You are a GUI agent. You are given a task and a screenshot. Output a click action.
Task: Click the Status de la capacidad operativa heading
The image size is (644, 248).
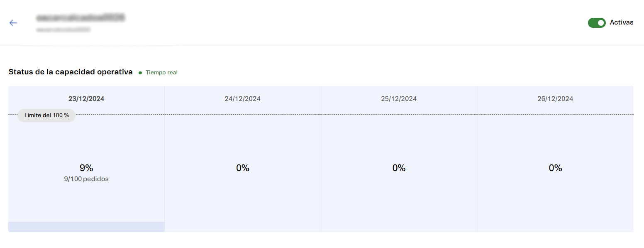[71, 72]
